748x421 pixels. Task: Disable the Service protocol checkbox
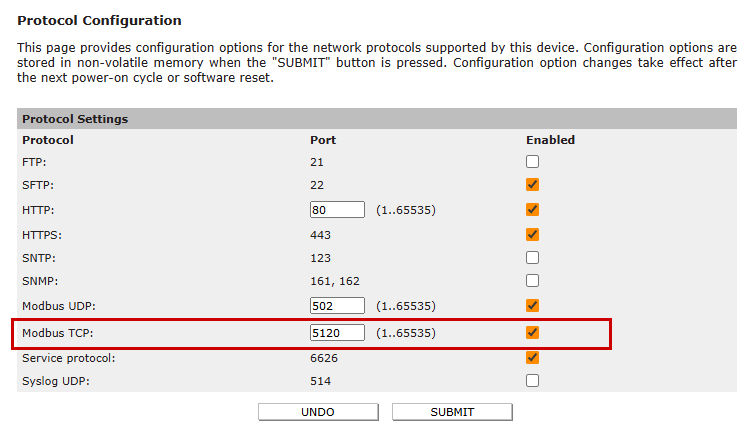[x=532, y=358]
